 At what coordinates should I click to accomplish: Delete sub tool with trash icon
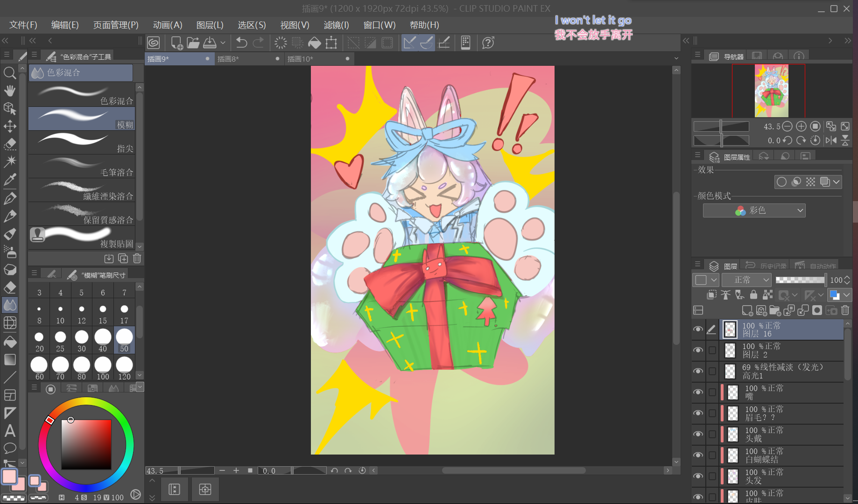tap(137, 259)
